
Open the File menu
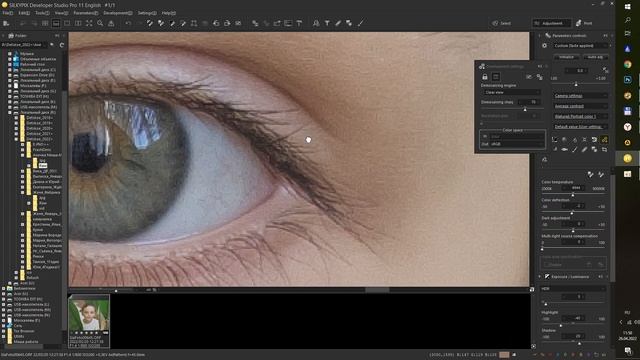[7, 13]
